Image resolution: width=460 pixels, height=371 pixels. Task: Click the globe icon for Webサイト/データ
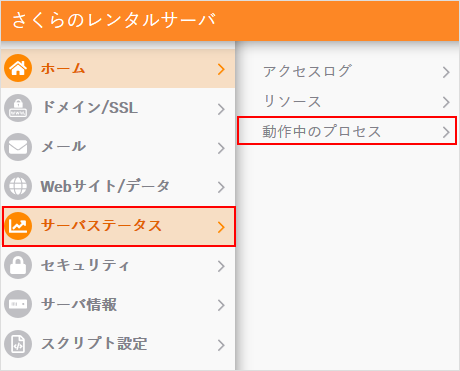[x=18, y=186]
